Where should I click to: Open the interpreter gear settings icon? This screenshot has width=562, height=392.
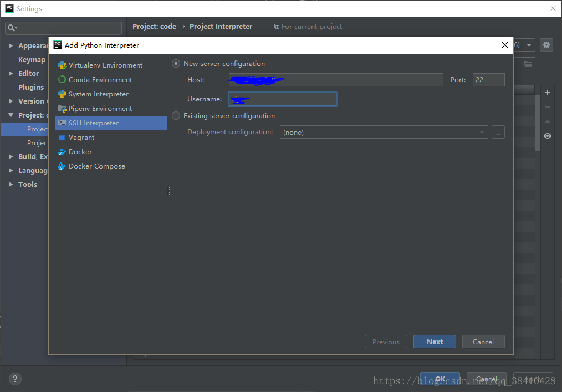(546, 45)
